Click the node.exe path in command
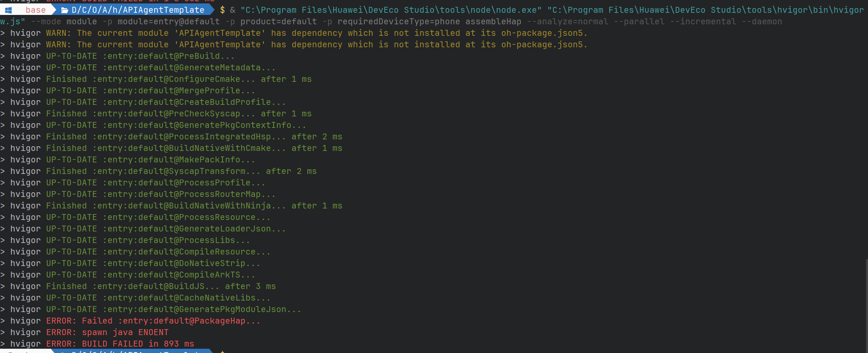This screenshot has width=868, height=353. coord(391,10)
